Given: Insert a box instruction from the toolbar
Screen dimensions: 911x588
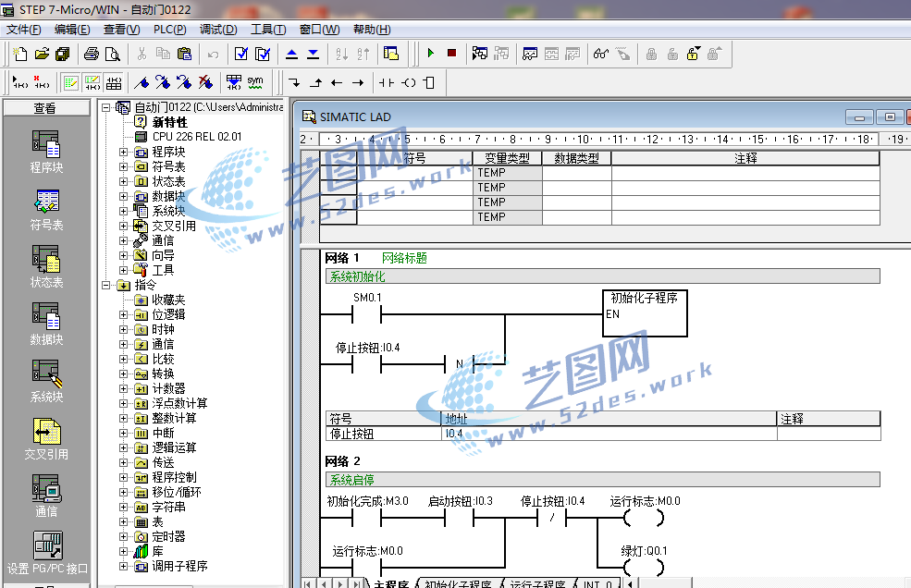Looking at the screenshot, I should click(x=429, y=82).
